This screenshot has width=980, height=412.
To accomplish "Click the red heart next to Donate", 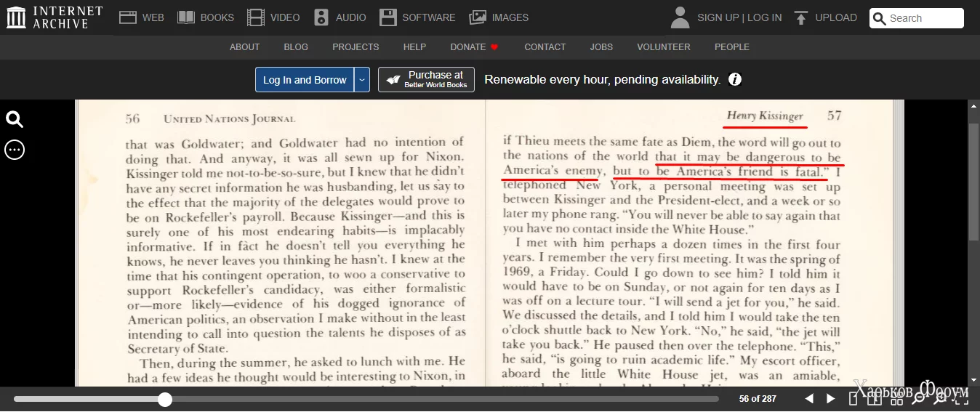I will 494,47.
